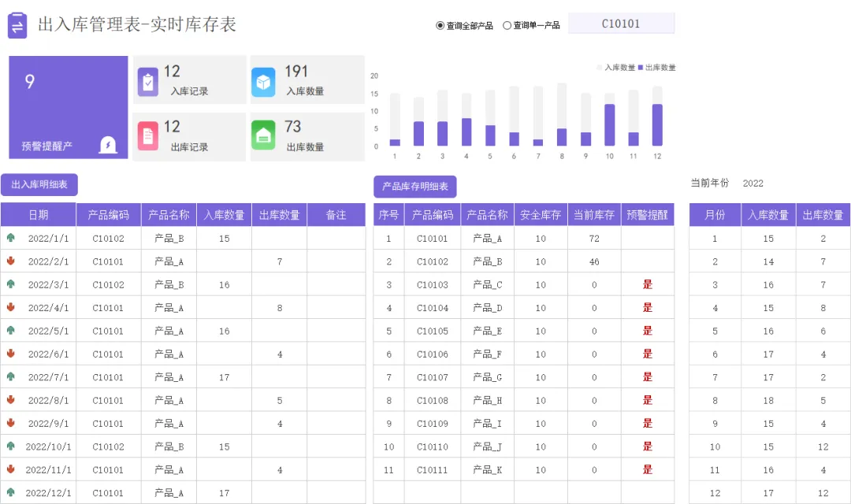Click the number 9 on warning card

click(30, 81)
